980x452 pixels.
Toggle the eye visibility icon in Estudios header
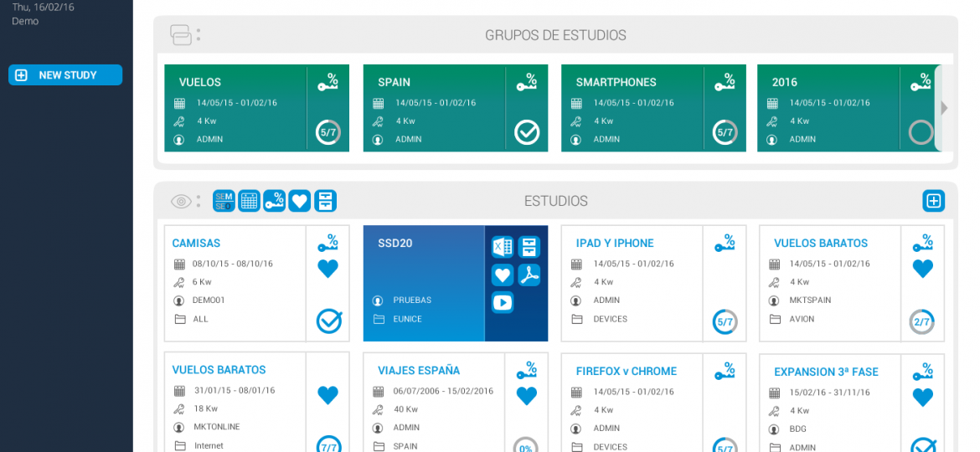click(181, 201)
